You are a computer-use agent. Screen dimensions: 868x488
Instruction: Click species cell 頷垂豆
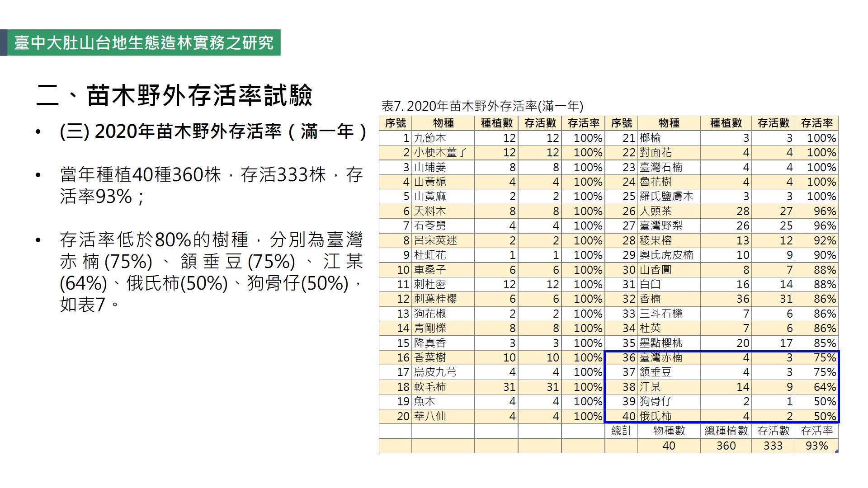click(669, 372)
